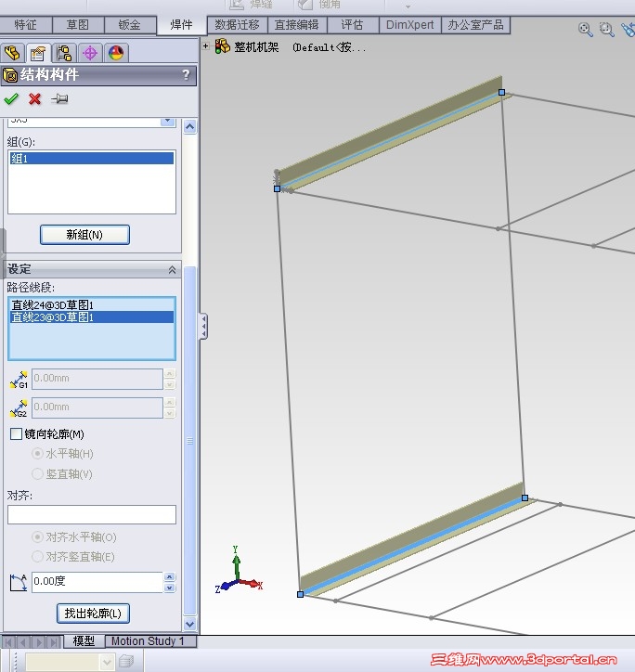Viewport: 635px width, 672px height.
Task: Switch to the PropertyManager tab icon
Action: (38, 54)
